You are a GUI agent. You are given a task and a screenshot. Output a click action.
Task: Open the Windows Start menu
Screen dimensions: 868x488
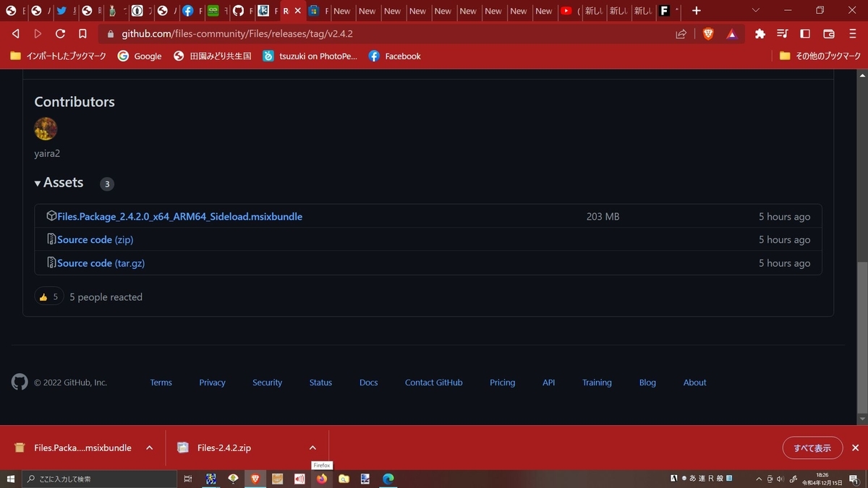11,479
